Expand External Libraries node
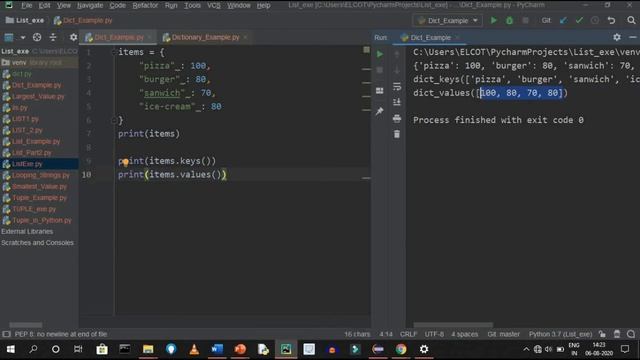The width and height of the screenshot is (640, 360). pos(27,231)
